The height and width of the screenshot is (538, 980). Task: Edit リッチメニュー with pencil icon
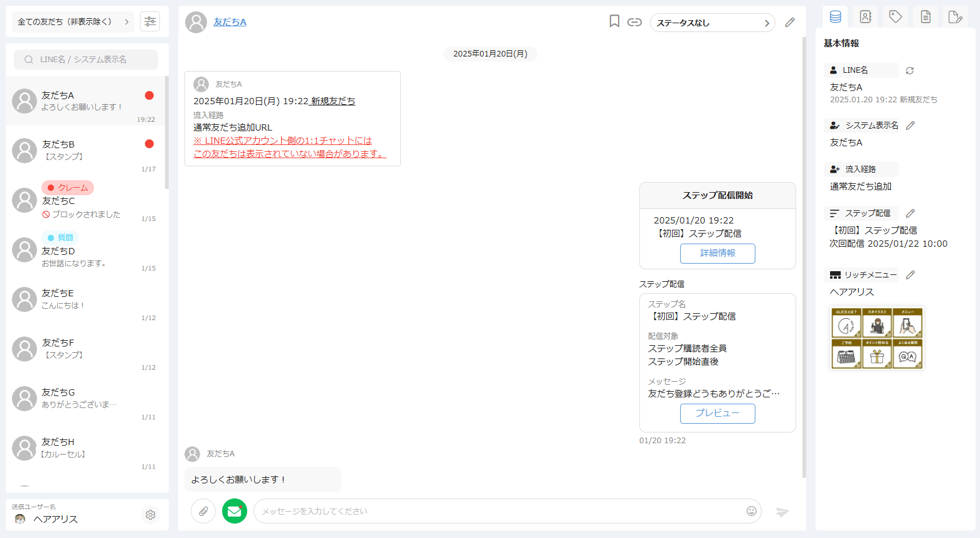[x=910, y=275]
